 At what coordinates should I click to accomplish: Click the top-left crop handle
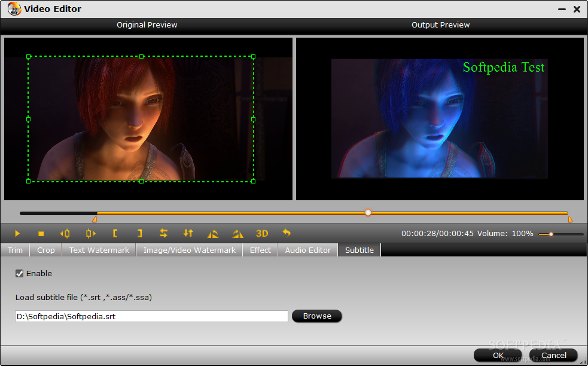pyautogui.click(x=29, y=57)
